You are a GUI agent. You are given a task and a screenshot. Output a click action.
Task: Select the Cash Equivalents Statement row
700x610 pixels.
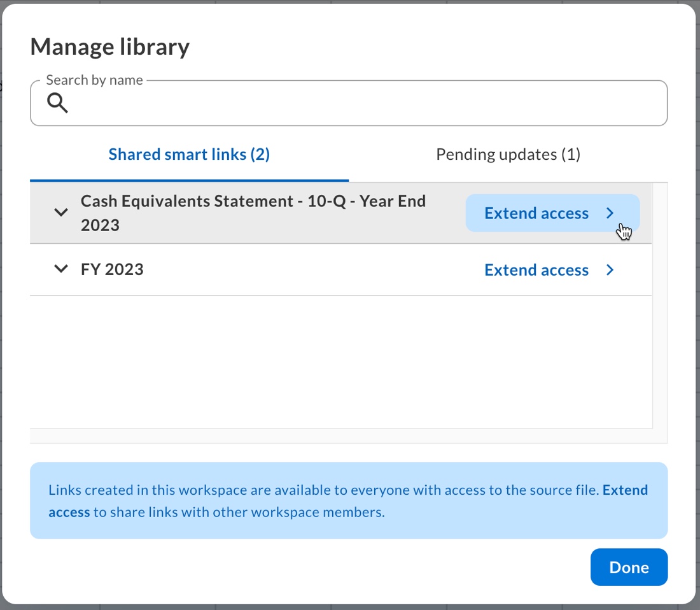point(255,212)
